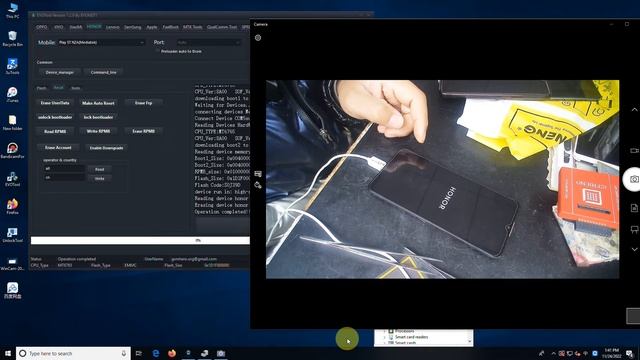Image resolution: width=640 pixels, height=360 pixels.
Task: Select the OPPO tab in EVOTool
Action: coord(42,27)
